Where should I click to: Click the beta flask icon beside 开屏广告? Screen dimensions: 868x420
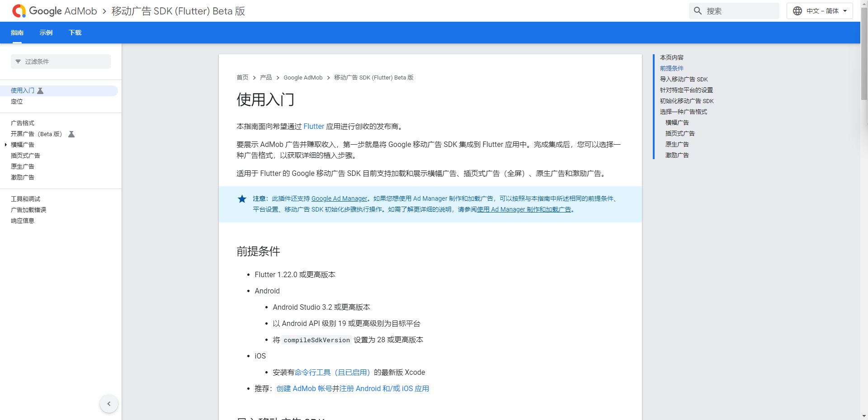click(71, 134)
